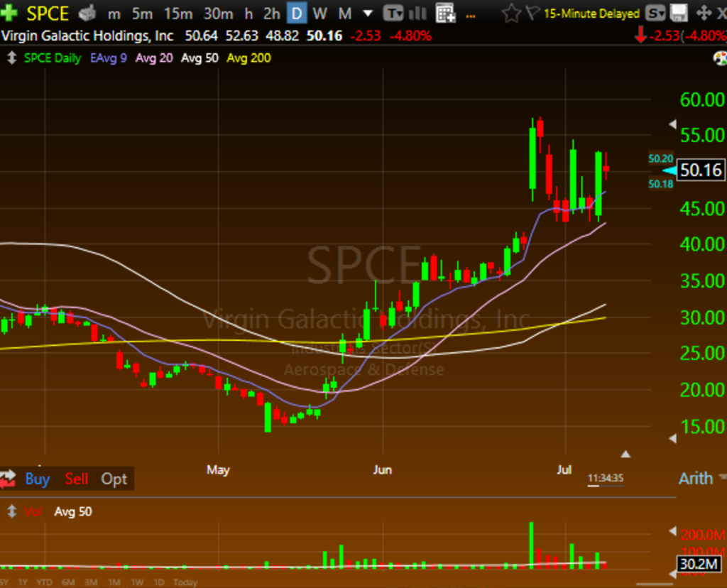Set the chart range to 5Y
Image resolution: width=727 pixels, height=588 pixels.
(4, 582)
